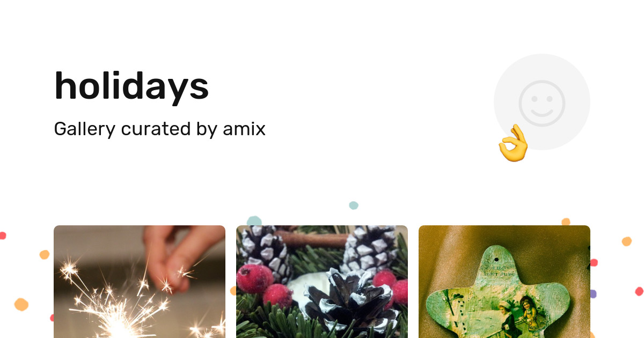644x338 pixels.
Task: Click the gray circular avatar background
Action: coord(542,102)
